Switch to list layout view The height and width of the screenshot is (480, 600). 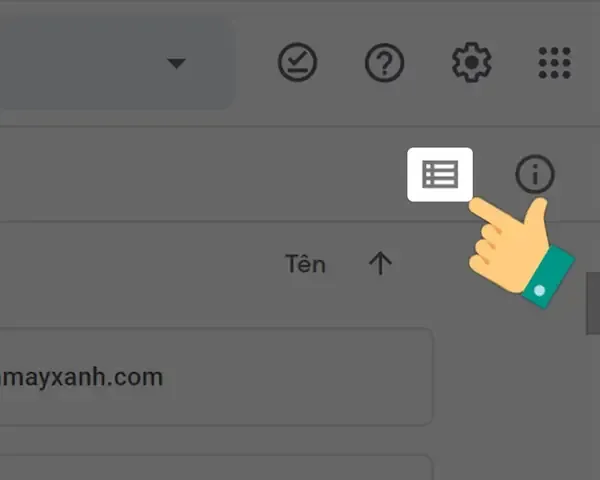pyautogui.click(x=440, y=175)
